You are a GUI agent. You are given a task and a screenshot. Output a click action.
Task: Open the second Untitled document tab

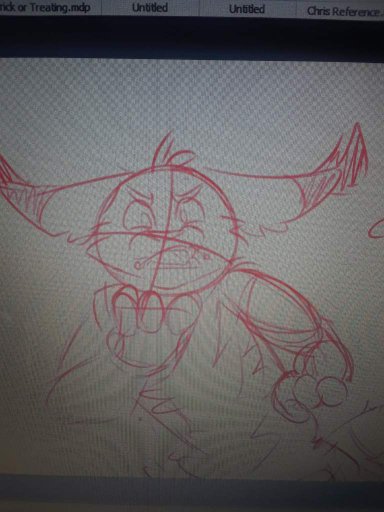click(247, 8)
